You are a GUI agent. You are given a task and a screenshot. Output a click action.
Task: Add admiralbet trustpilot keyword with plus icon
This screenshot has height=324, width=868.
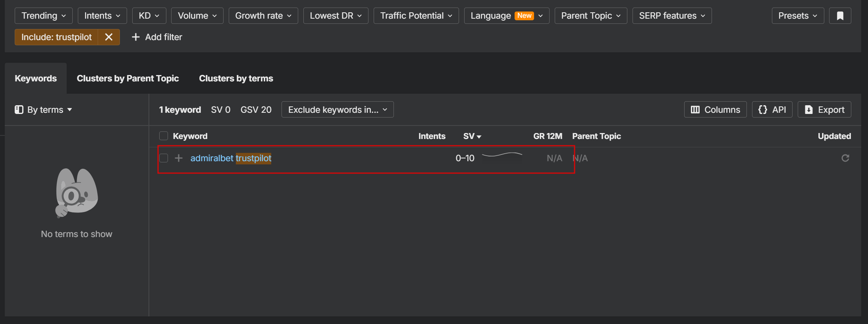coord(179,158)
